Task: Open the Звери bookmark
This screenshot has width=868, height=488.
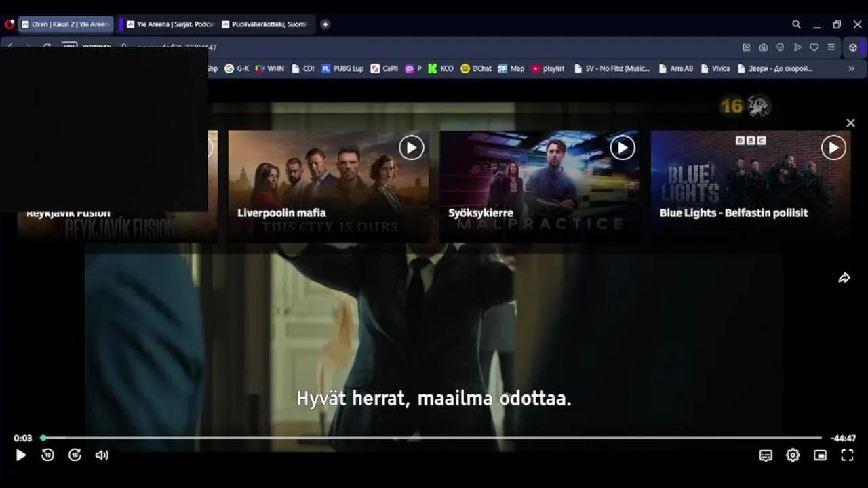Action: [x=775, y=68]
